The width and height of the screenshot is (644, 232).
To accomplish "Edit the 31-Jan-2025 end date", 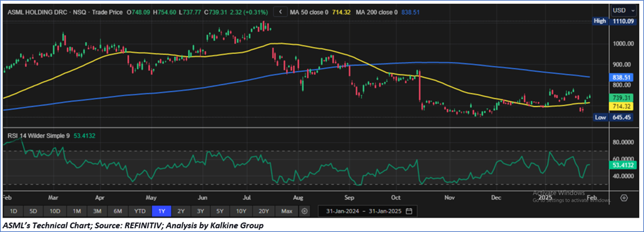I will [x=385, y=211].
